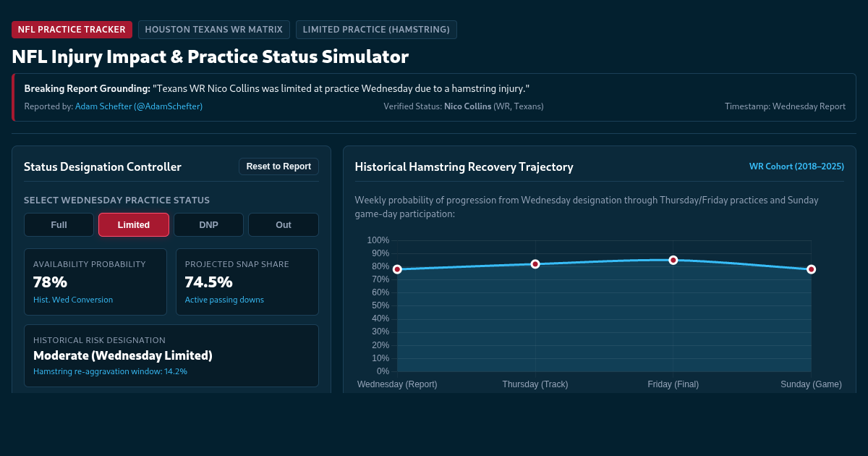This screenshot has width=868, height=456.
Task: Click the Friday (Final) data point on chart
Action: 673,260
